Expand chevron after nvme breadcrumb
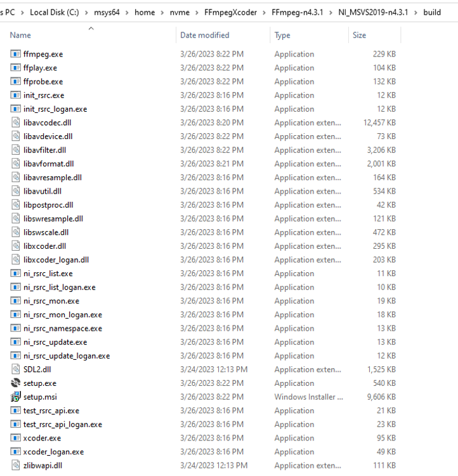 point(197,13)
